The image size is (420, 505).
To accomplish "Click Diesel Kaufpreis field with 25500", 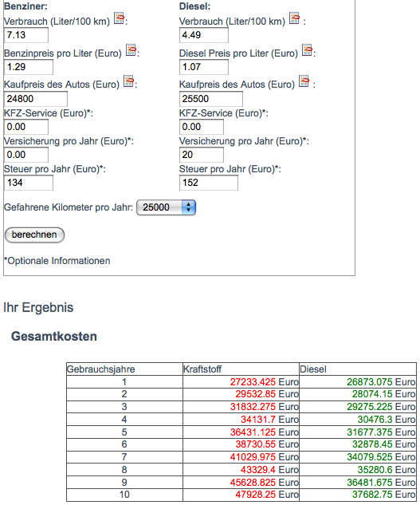I will (211, 99).
